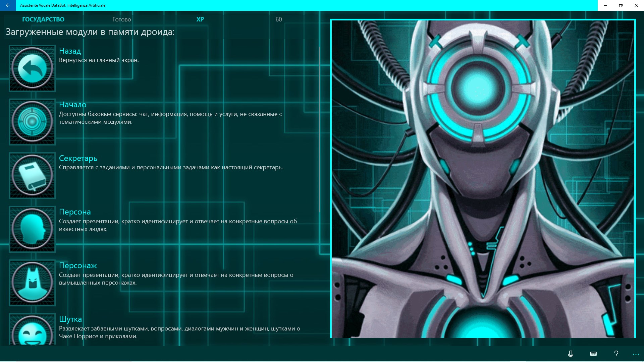Screen dimensions: 644x362
Task: Open the keyboard input icon
Action: click(x=593, y=354)
